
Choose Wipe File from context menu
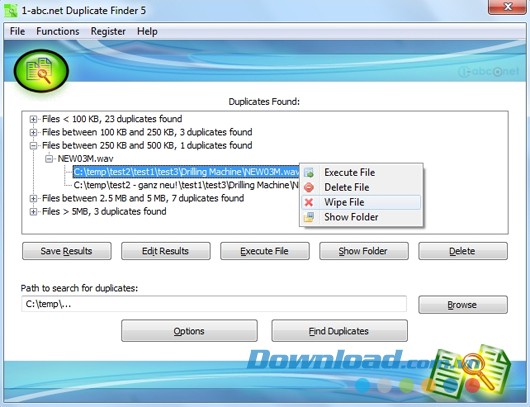[361, 202]
